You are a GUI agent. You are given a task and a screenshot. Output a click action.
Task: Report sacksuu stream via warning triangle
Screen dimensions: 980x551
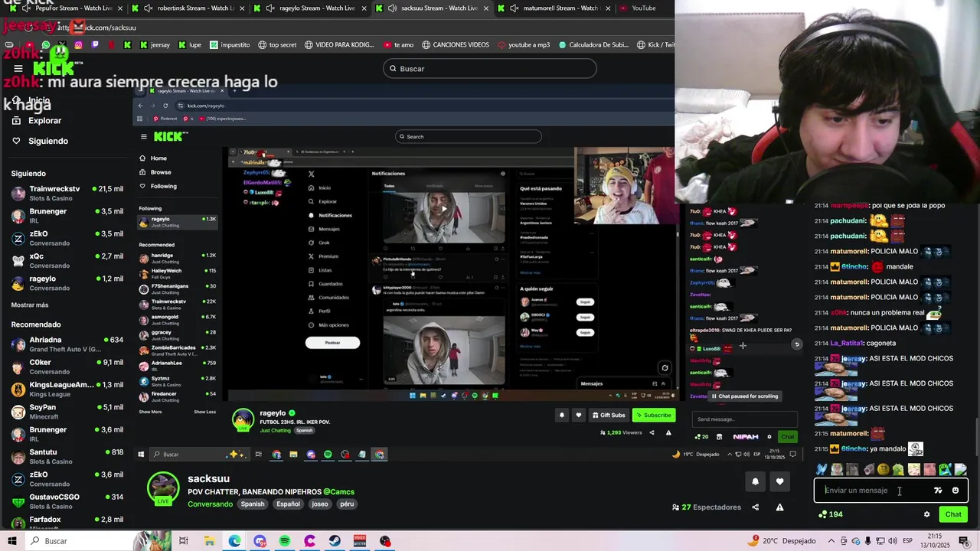779,507
